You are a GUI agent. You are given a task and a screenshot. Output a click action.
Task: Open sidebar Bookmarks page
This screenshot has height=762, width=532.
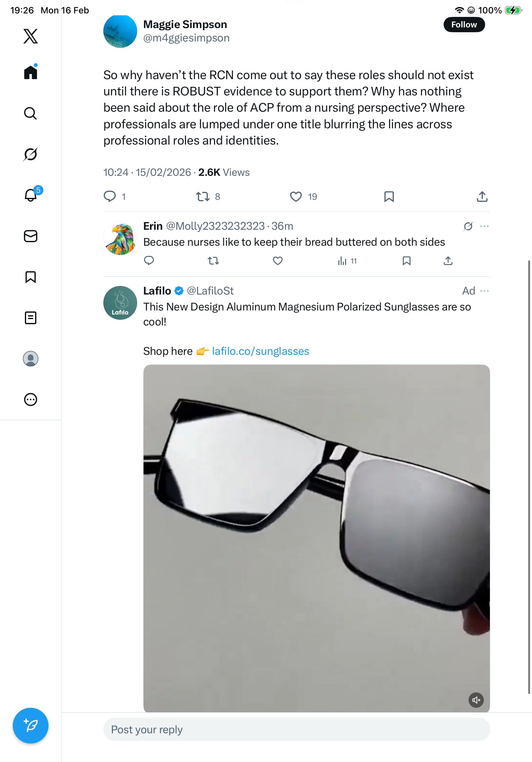pyautogui.click(x=31, y=277)
